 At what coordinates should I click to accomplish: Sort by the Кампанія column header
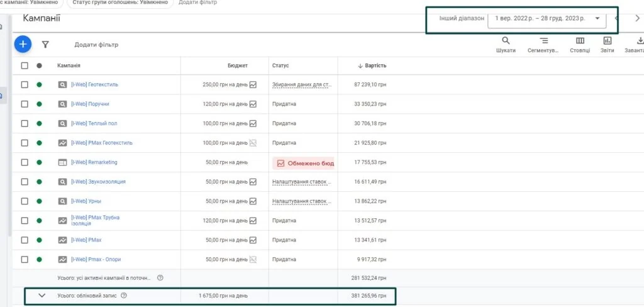69,65
